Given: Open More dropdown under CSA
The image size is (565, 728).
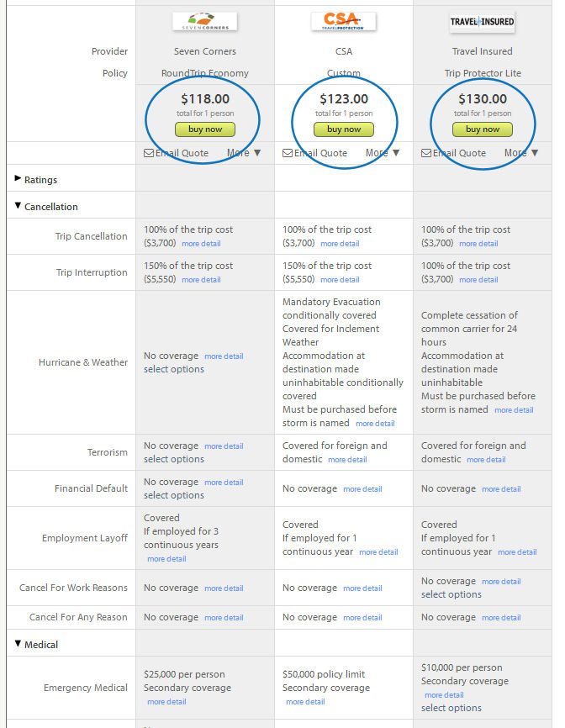Looking at the screenshot, I should pos(383,153).
